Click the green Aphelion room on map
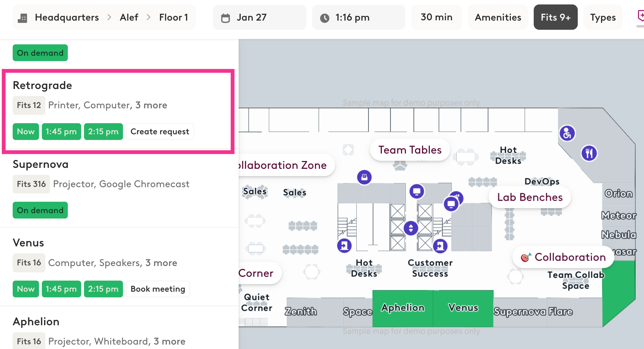Viewport: 644px width, 349px height. click(402, 308)
